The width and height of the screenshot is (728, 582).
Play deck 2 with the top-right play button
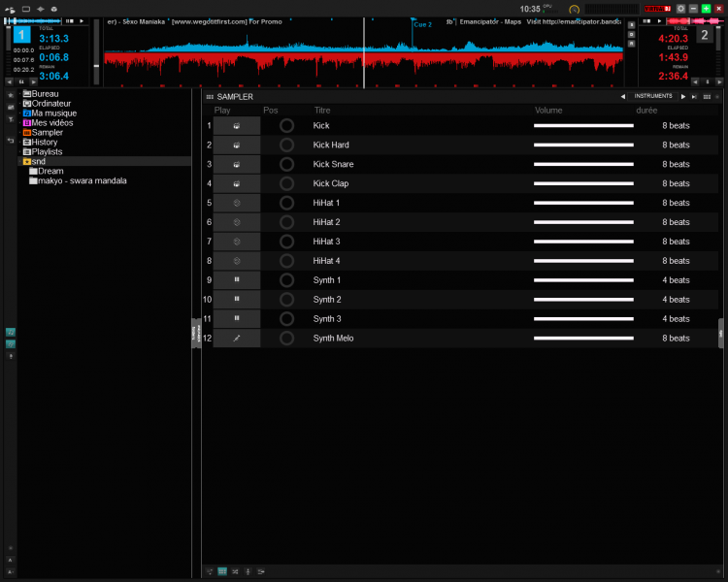(659, 21)
